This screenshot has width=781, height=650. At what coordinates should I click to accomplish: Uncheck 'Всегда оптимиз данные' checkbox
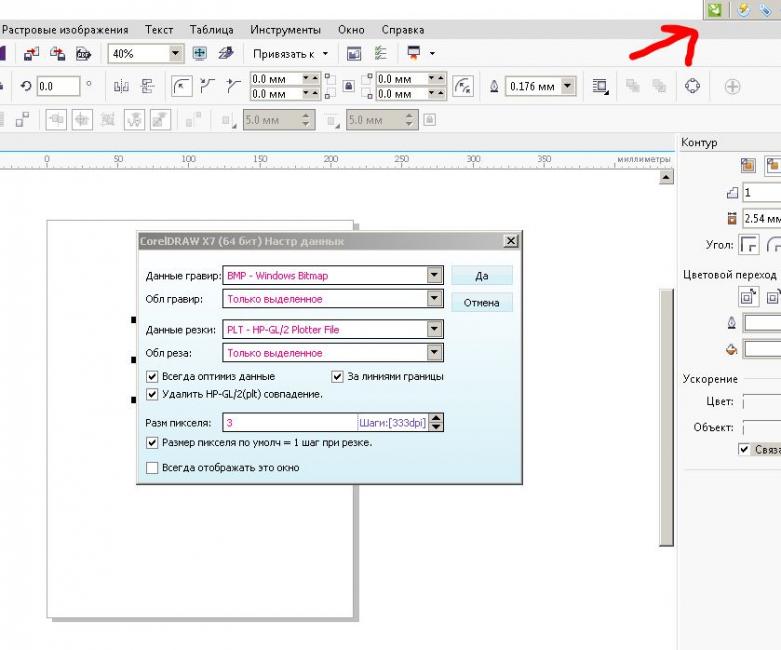pos(153,377)
